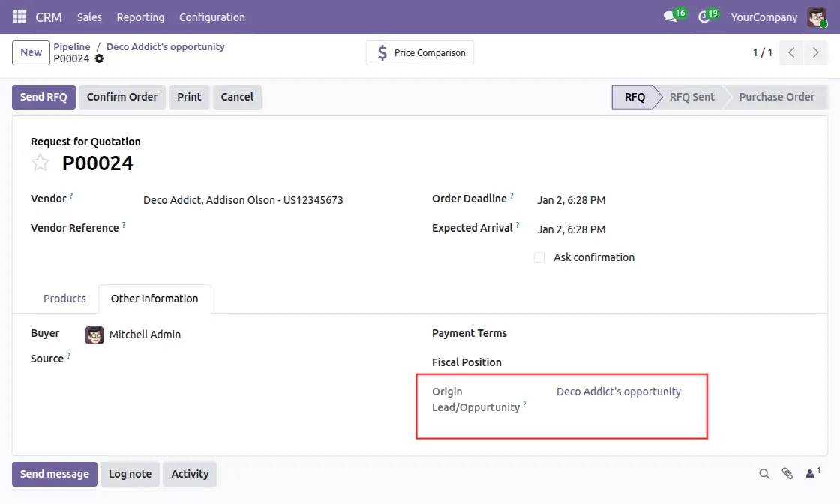Screen dimensions: 840x504
Task: Click the paperclip attachments icon
Action: [787, 474]
